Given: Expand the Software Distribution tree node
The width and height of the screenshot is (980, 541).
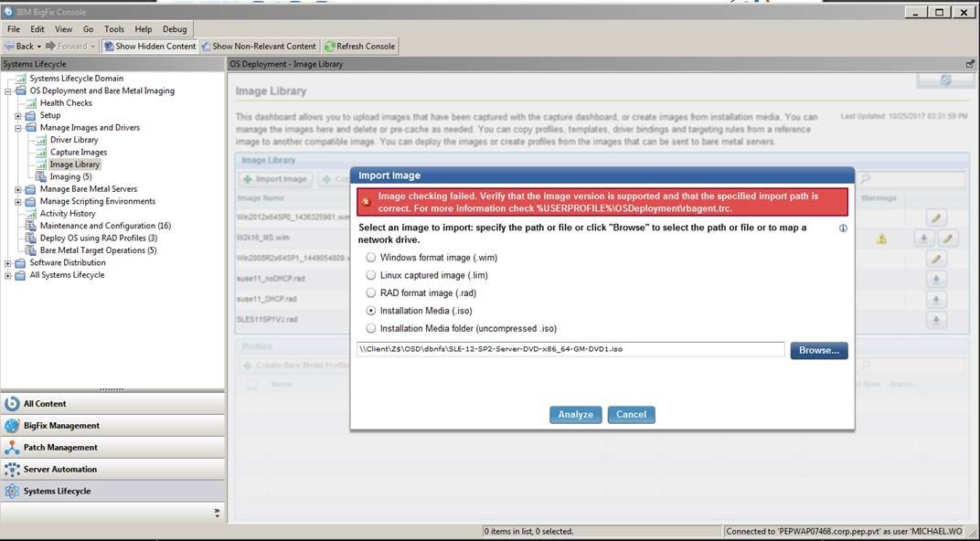Looking at the screenshot, I should [8, 263].
